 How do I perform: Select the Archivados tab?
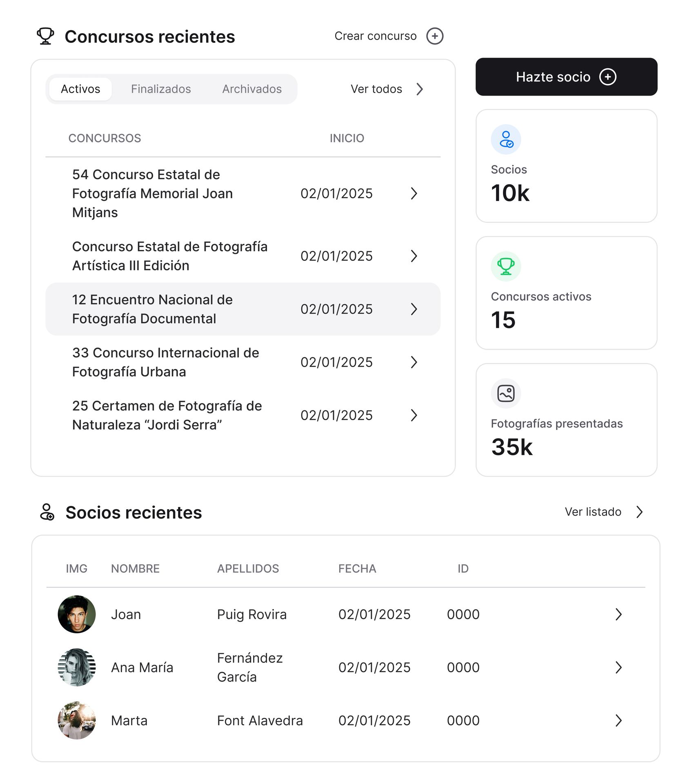coord(252,89)
